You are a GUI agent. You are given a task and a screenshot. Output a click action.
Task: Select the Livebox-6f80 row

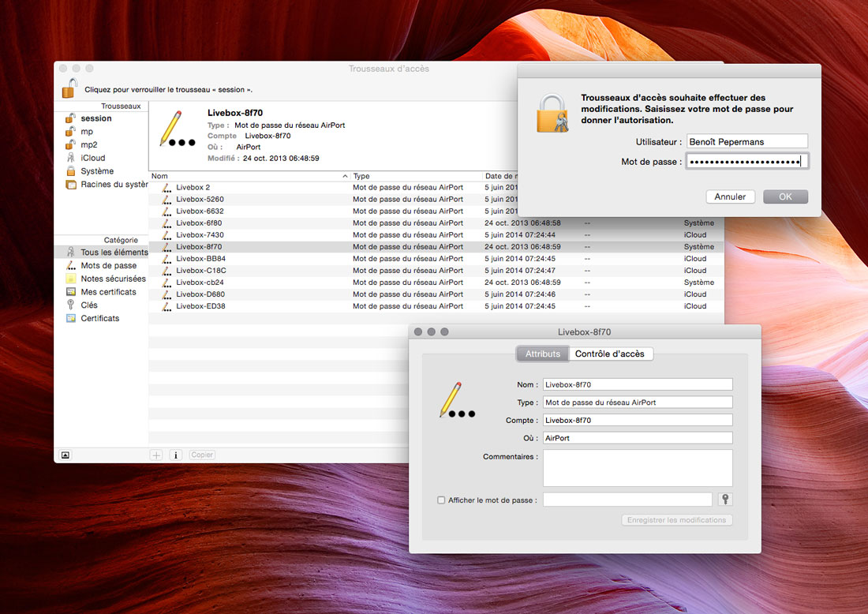click(436, 223)
